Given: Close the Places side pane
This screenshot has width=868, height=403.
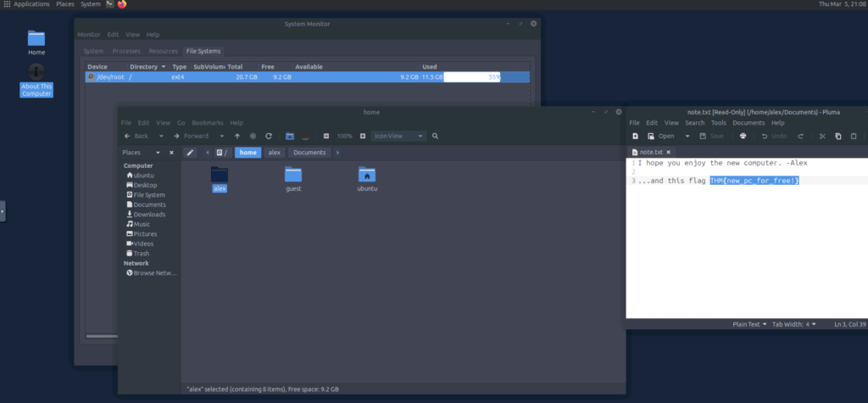Looking at the screenshot, I should click(x=171, y=153).
